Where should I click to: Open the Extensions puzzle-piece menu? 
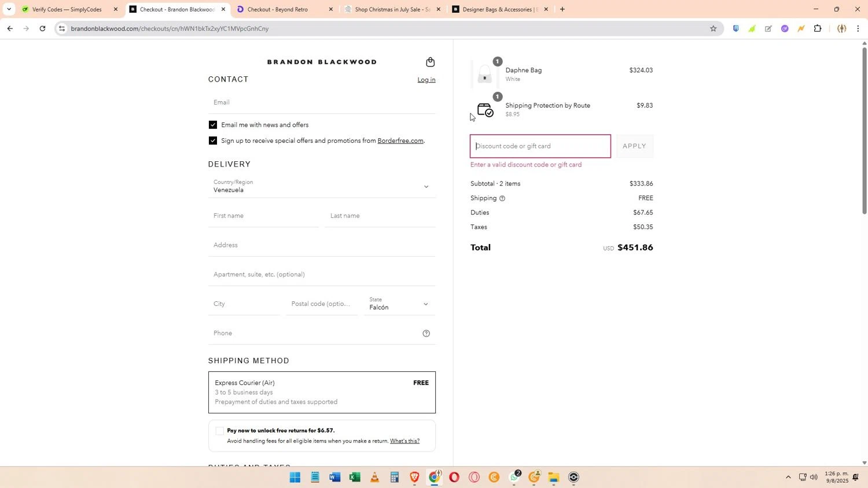(818, 28)
